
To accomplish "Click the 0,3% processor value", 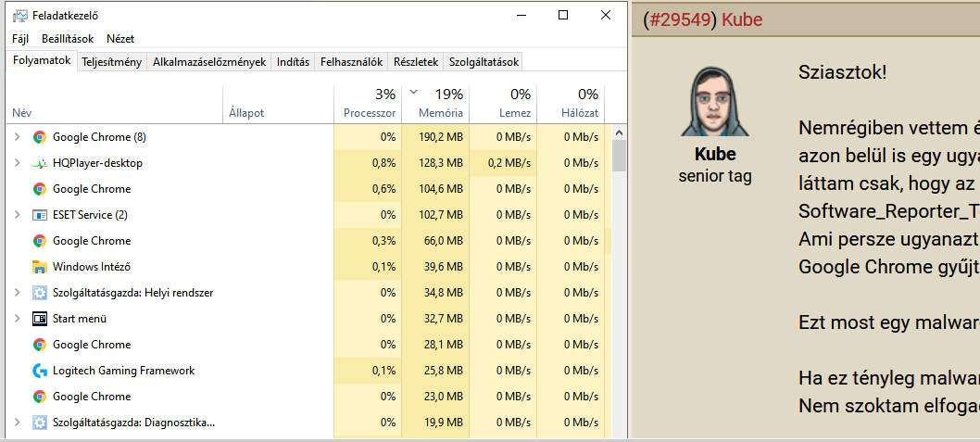I will pos(383,241).
